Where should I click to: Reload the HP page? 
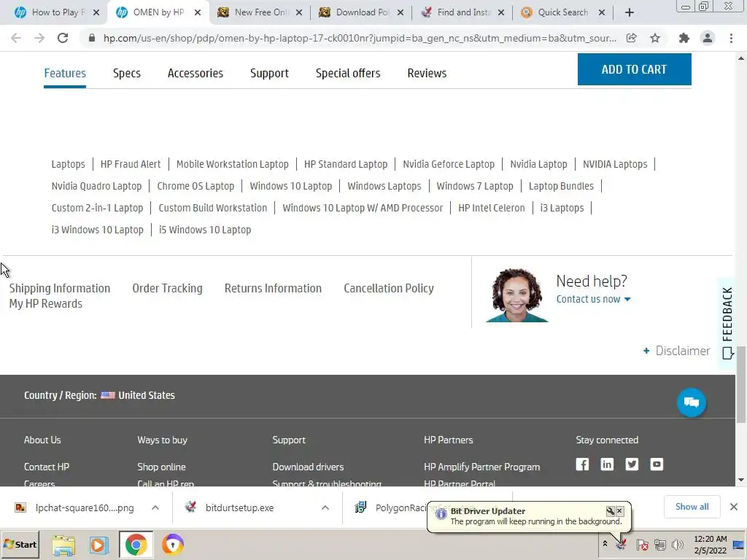tap(63, 38)
